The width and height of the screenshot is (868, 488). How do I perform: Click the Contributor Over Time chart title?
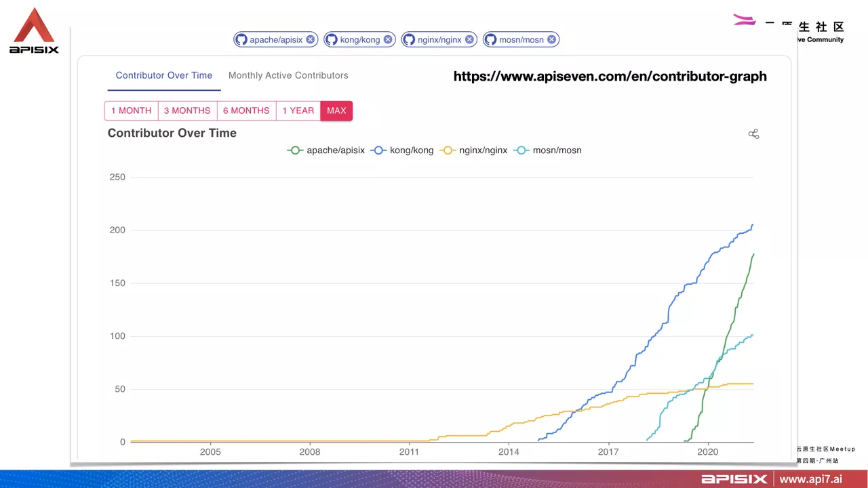172,133
